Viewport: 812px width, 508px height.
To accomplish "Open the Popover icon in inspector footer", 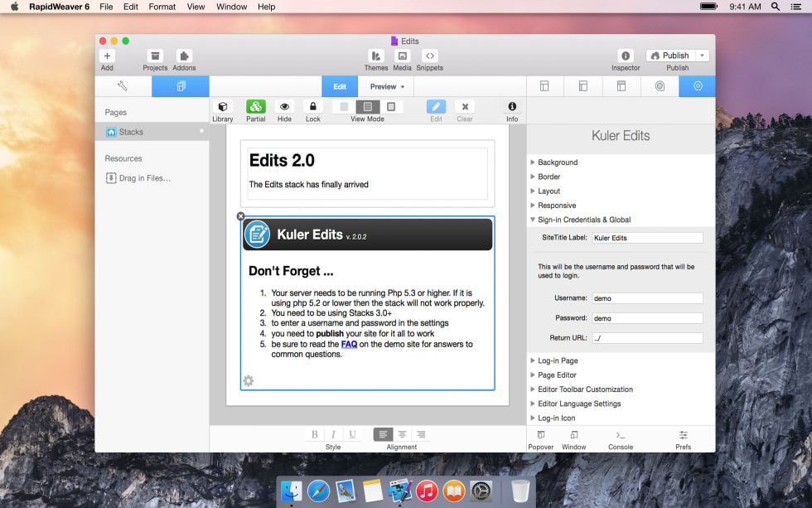I will (x=540, y=435).
